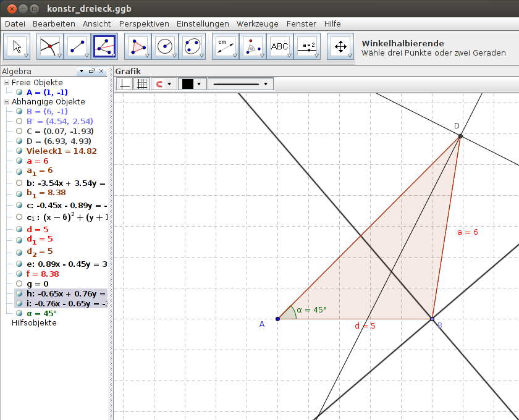Open the Move tool dropdown arrow
Screen dimensions: 519x420
25,56
